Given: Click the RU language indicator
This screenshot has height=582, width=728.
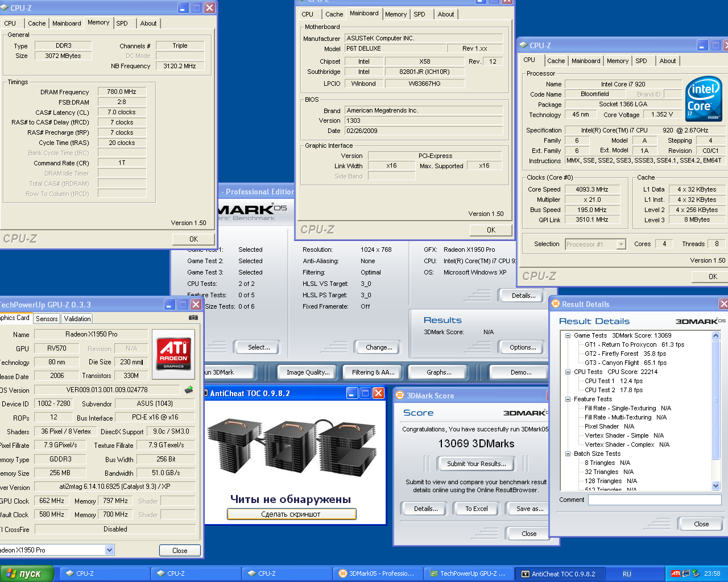Looking at the screenshot, I should (x=627, y=574).
